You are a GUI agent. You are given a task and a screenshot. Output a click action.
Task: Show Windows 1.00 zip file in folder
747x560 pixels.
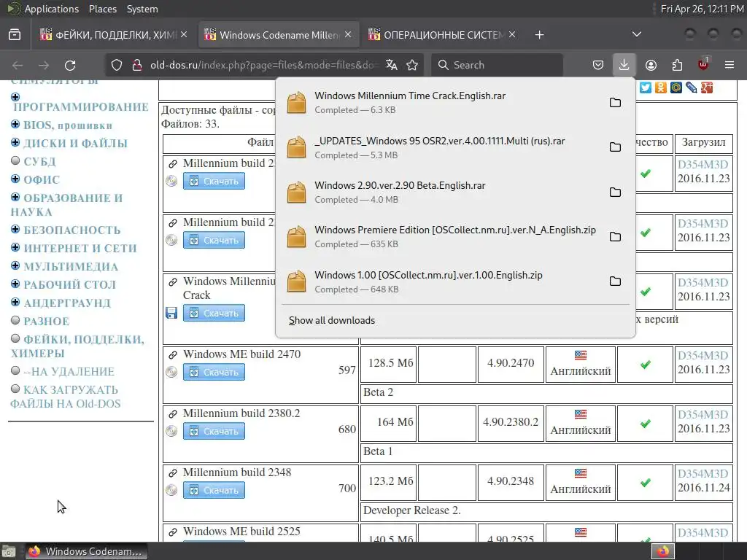(x=615, y=281)
